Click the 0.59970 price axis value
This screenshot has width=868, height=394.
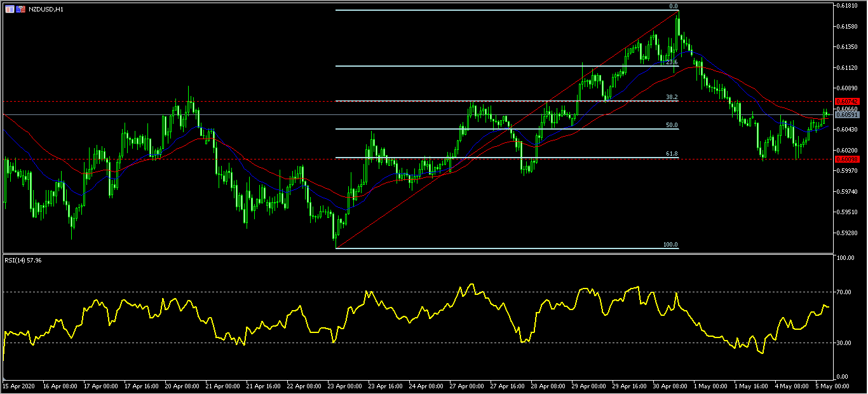click(x=848, y=170)
